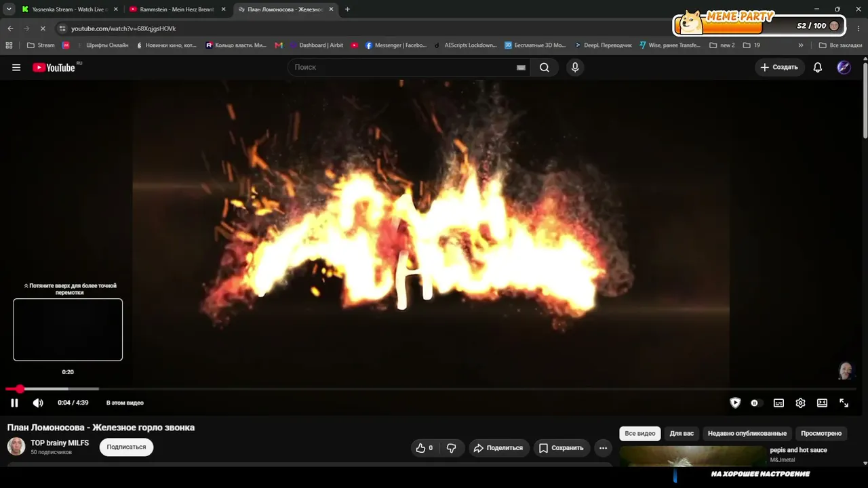Switch to theater mode
The width and height of the screenshot is (868, 488).
coord(822,403)
